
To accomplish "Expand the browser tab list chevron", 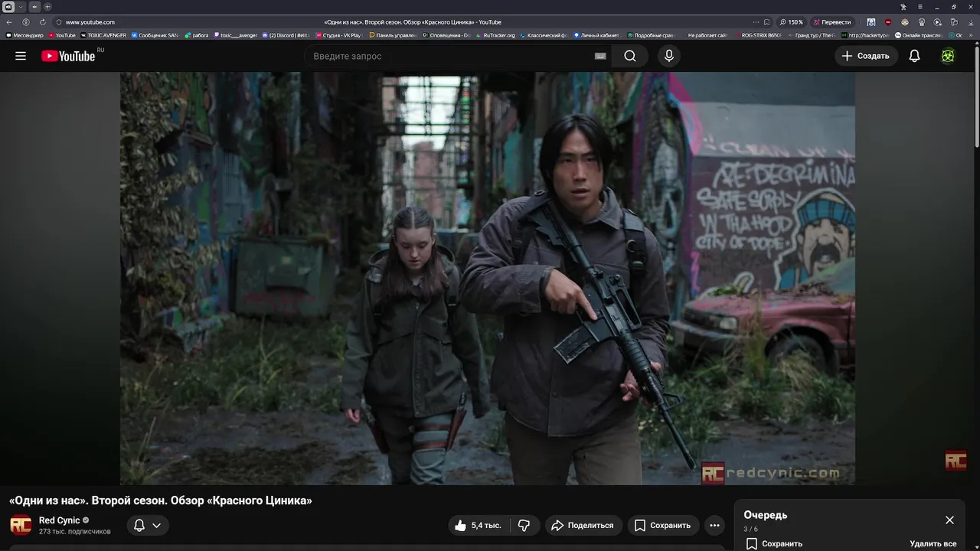I will pos(21,7).
